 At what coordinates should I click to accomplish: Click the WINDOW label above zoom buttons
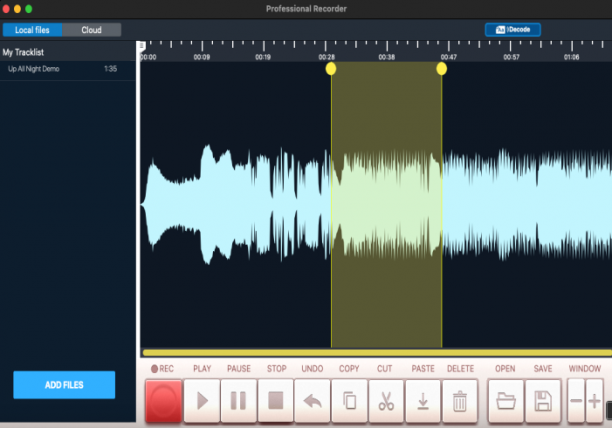coord(585,369)
